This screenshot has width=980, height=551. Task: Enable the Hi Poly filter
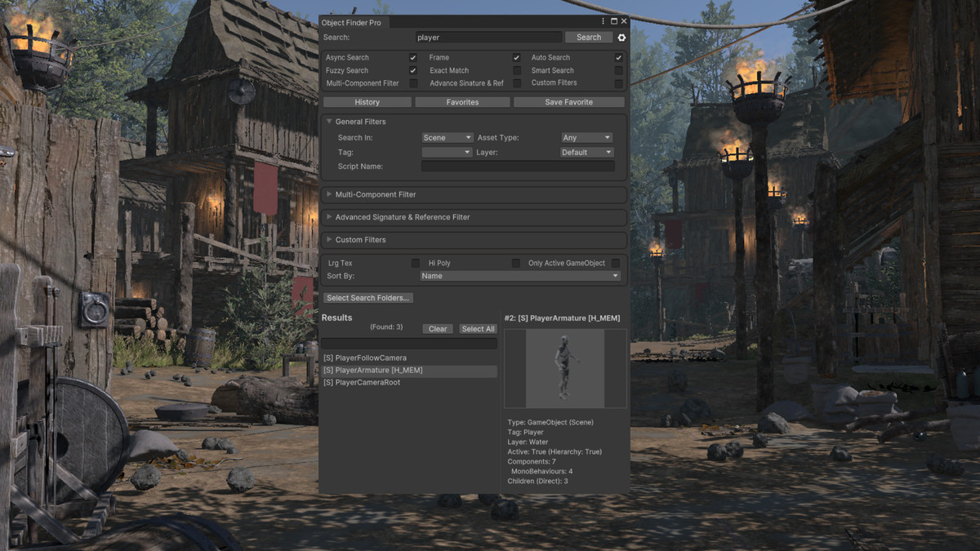pos(514,263)
